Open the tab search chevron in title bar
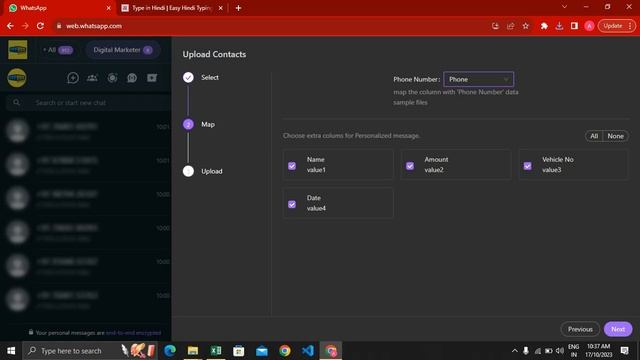Image resolution: width=640 pixels, height=360 pixels. pos(564,7)
